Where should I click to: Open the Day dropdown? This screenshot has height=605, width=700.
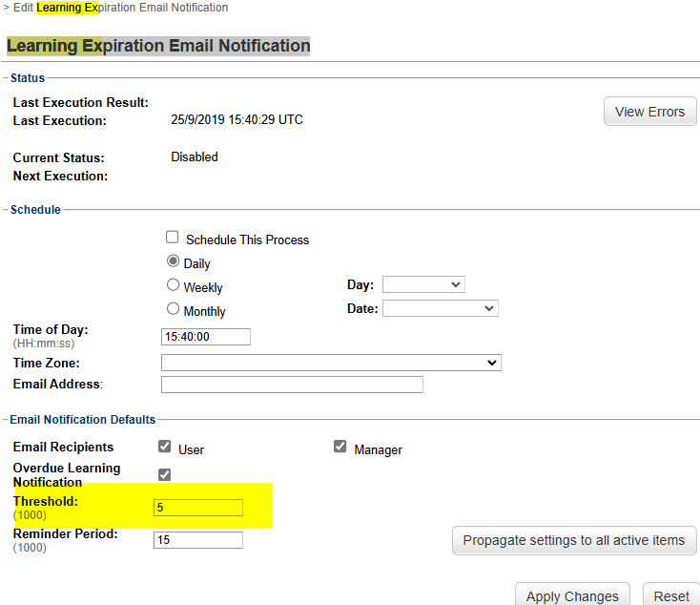[x=422, y=284]
